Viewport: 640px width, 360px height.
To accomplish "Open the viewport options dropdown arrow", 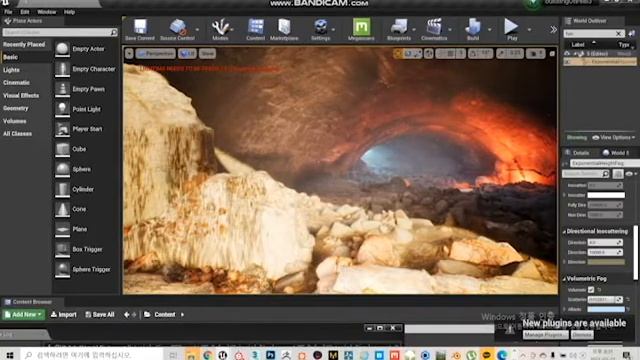I will (x=129, y=53).
